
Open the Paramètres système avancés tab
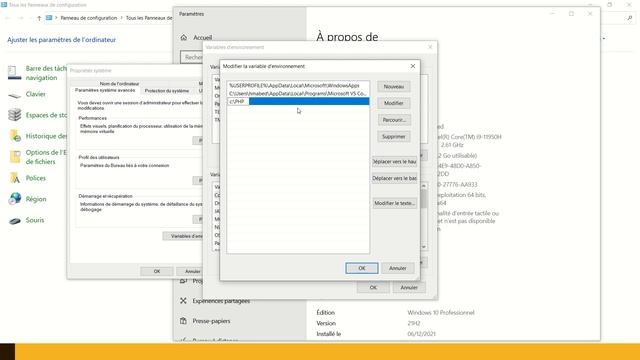105,90
